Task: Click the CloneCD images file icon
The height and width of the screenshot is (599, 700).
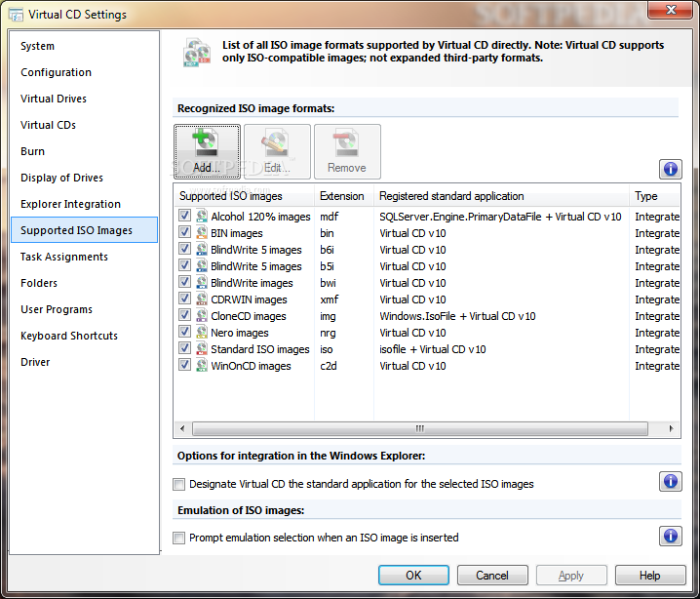Action: (202, 315)
